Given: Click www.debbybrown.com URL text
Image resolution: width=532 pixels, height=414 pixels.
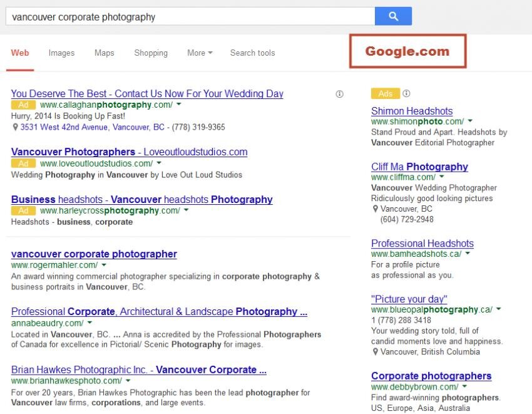Looking at the screenshot, I should pos(414,387).
